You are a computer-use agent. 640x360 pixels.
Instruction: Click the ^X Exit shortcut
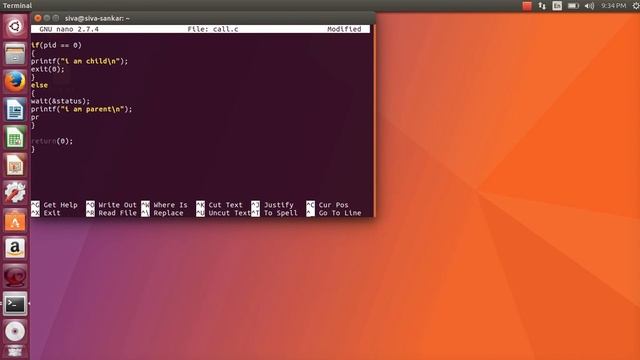[46, 213]
